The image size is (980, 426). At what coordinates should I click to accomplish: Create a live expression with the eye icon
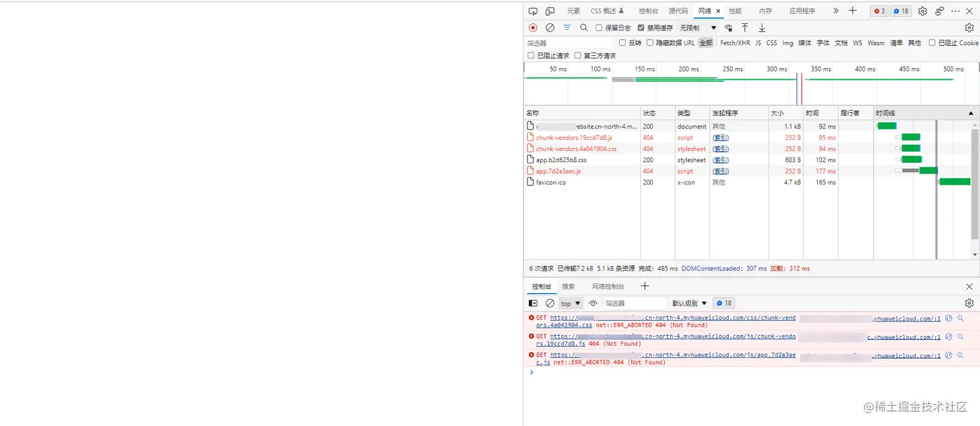click(592, 303)
